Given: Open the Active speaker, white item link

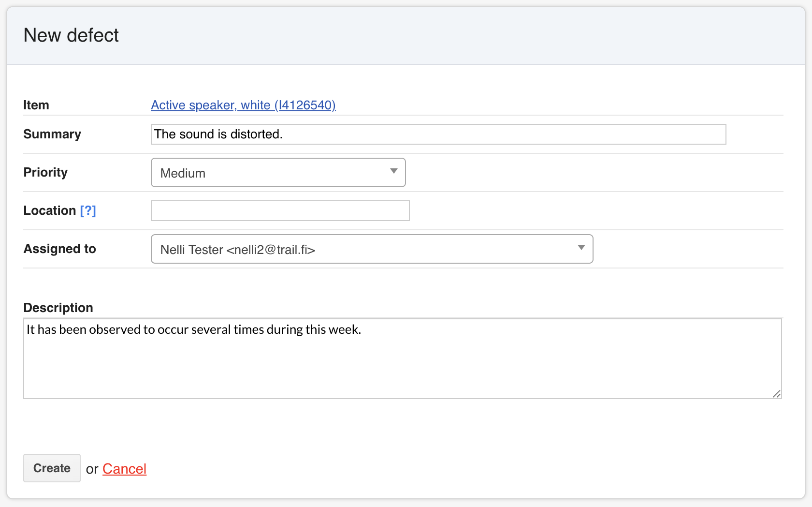Looking at the screenshot, I should coord(243,105).
